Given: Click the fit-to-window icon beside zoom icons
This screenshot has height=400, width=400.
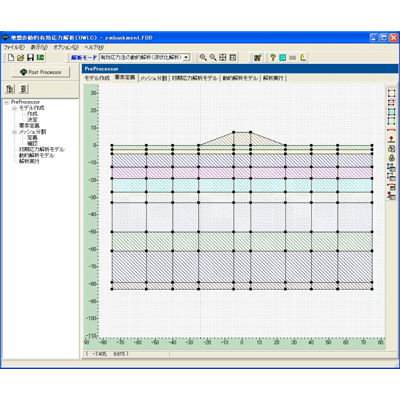Looking at the screenshot, I should click(223, 57).
